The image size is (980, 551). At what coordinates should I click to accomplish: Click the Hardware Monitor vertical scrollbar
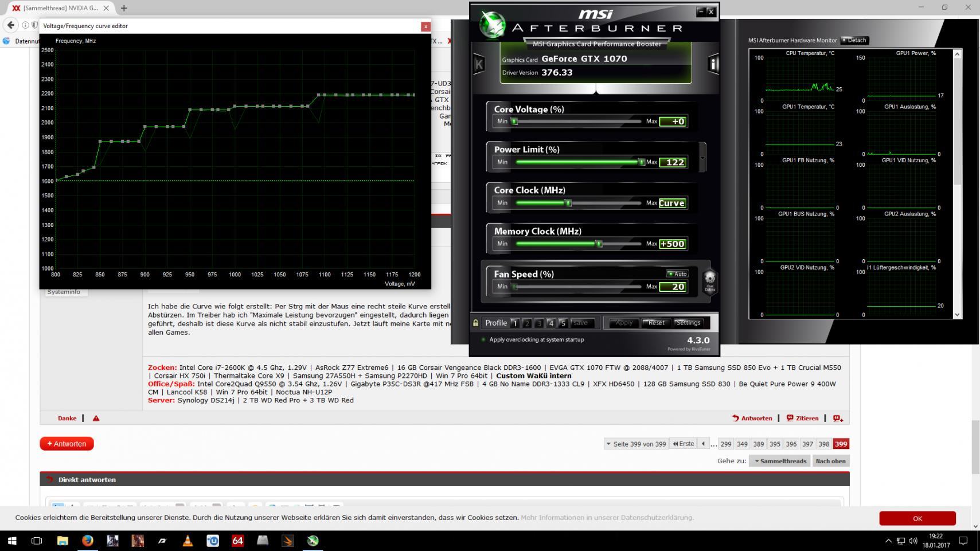(956, 184)
